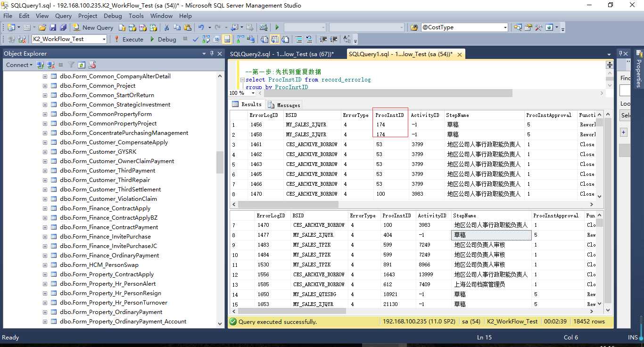The image size is (644, 347).
Task: Click the Open File folder icon
Action: [x=42, y=27]
